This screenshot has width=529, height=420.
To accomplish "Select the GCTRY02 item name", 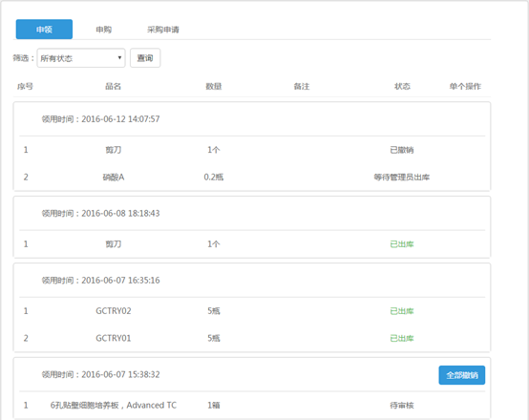I will click(114, 311).
